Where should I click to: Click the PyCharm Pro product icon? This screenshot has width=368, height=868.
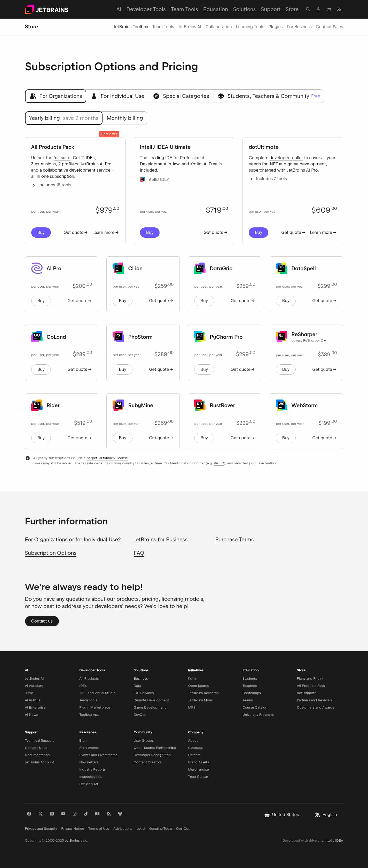coord(200,337)
